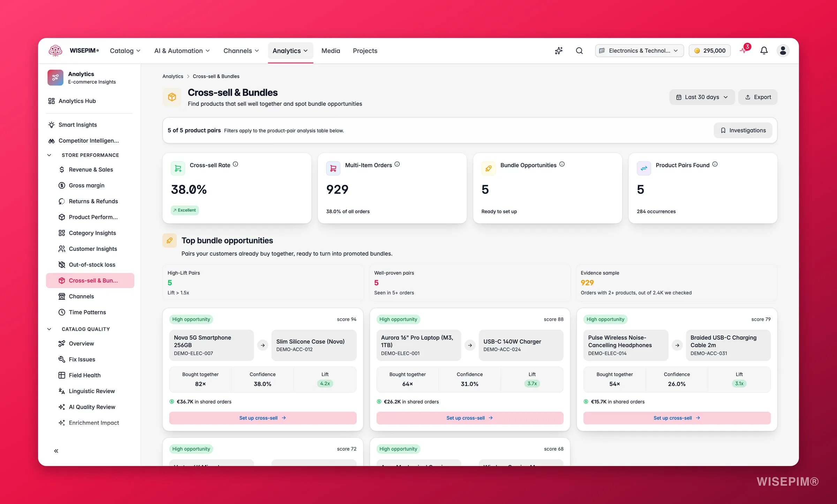Click the search magnifier icon
Screen dimensions: 837x504
click(579, 51)
